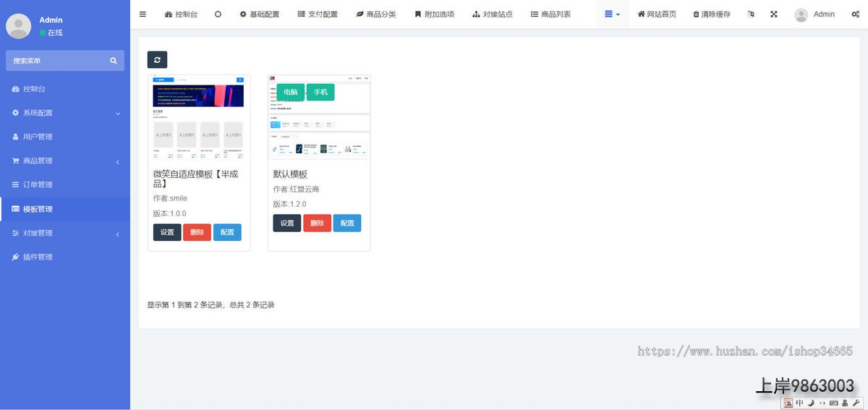Click the green 电脑 button on 默认模板
The width and height of the screenshot is (868, 410).
point(290,93)
